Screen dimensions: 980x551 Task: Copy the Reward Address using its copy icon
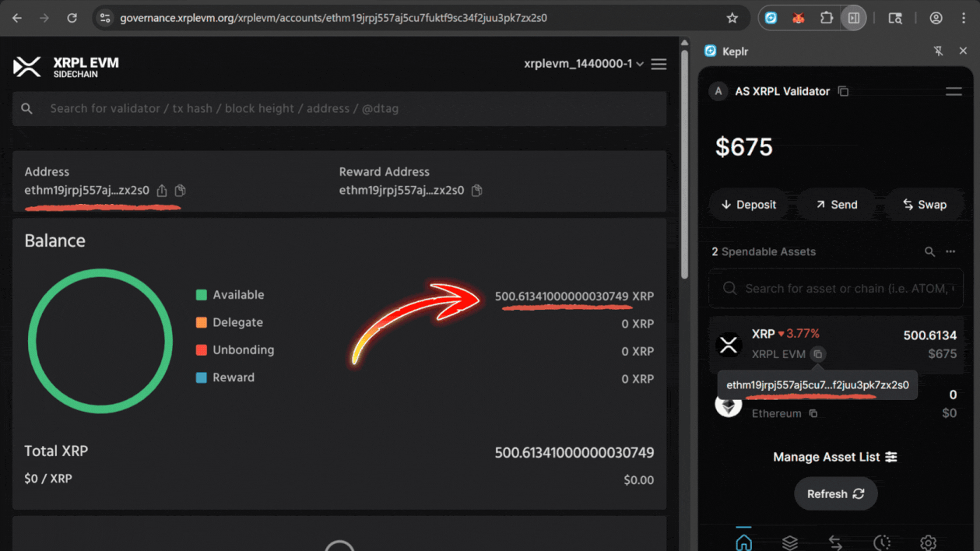coord(477,190)
